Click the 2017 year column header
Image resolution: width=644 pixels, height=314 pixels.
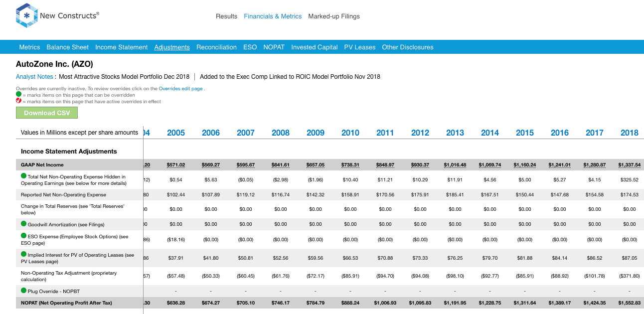595,133
